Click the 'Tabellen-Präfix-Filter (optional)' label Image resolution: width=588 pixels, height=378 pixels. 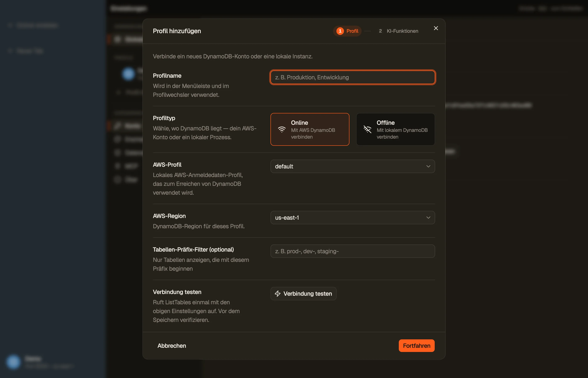[193, 250]
